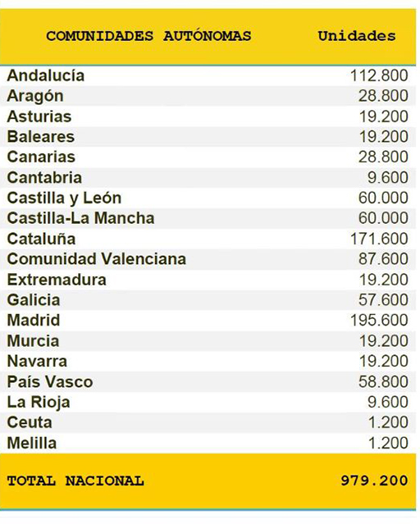420x524 pixels.
Task: Click the Baleares row label
Action: (x=41, y=137)
